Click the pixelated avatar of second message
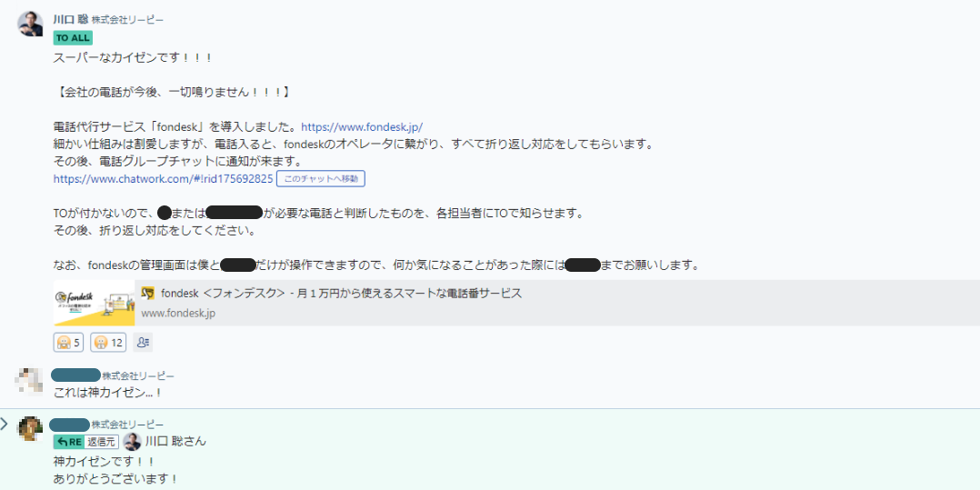Viewport: 980px width, 490px height. [30, 380]
